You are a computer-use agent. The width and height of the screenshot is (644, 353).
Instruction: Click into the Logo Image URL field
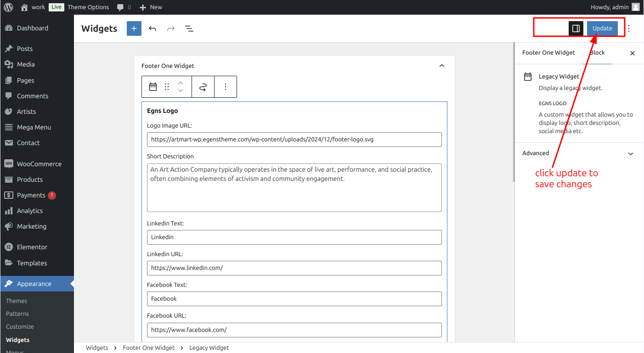(294, 140)
